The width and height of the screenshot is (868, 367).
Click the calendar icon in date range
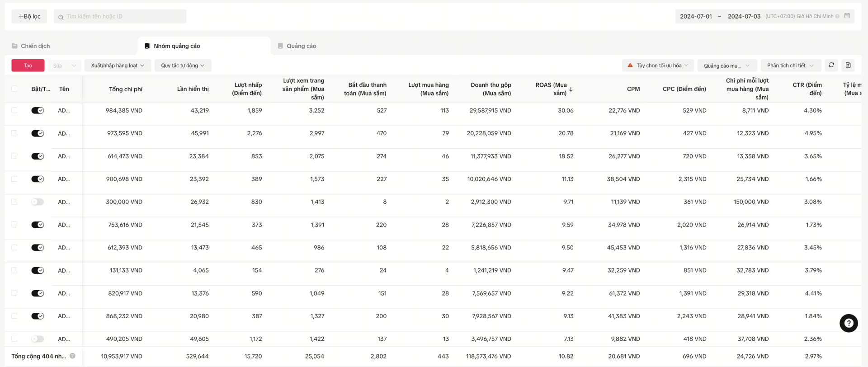pyautogui.click(x=847, y=16)
